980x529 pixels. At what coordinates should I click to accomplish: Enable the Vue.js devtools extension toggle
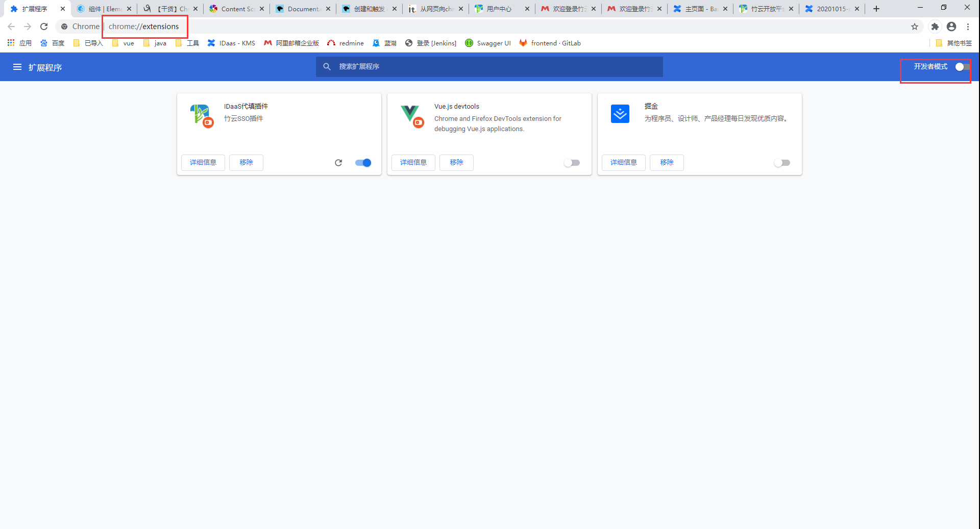tap(572, 163)
